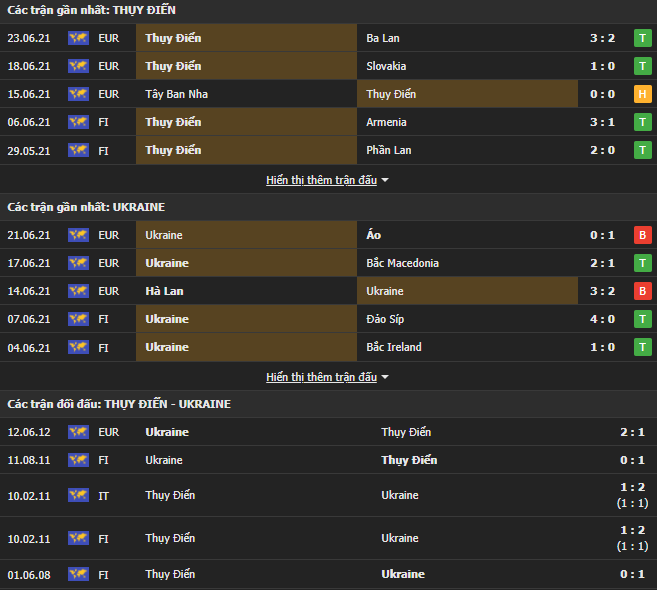Click green T badge for Bắc Ireland match
The image size is (657, 590).
pyautogui.click(x=642, y=347)
